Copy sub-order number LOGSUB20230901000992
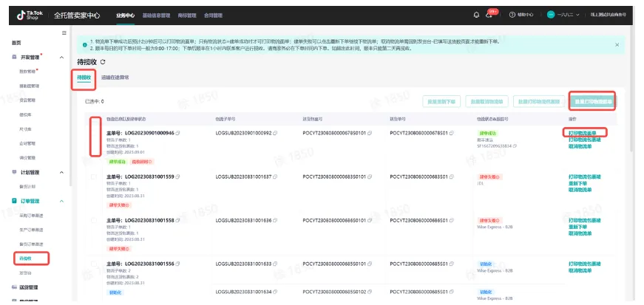 [275, 133]
